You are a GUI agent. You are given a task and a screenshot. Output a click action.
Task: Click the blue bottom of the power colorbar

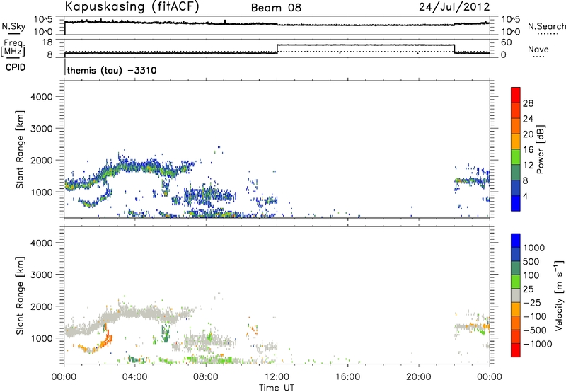tap(516, 203)
